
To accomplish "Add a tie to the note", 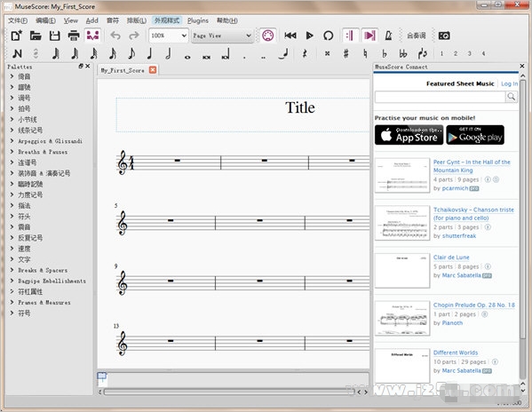I will [x=283, y=53].
